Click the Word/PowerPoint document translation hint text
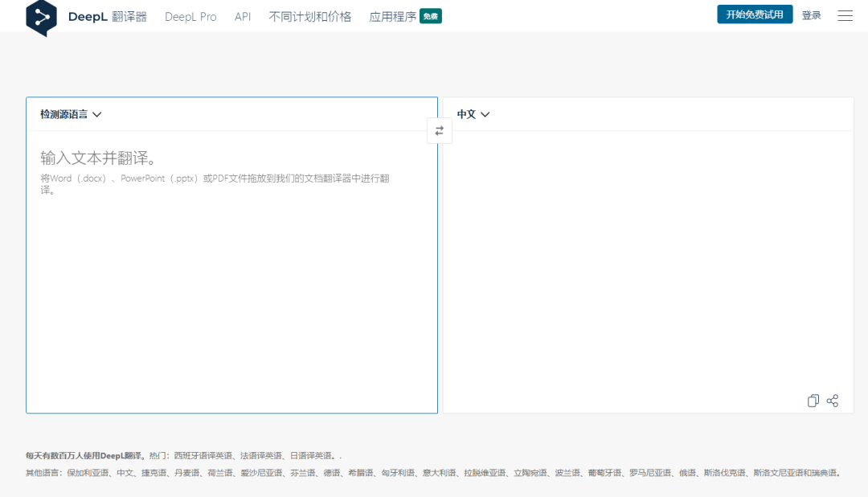 click(215, 184)
